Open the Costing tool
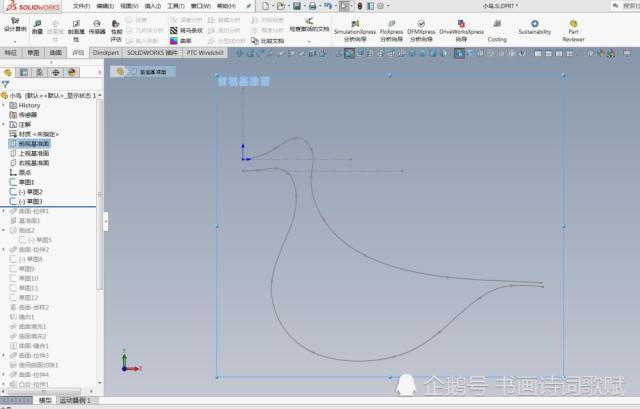Image resolution: width=640 pixels, height=409 pixels. 497,31
